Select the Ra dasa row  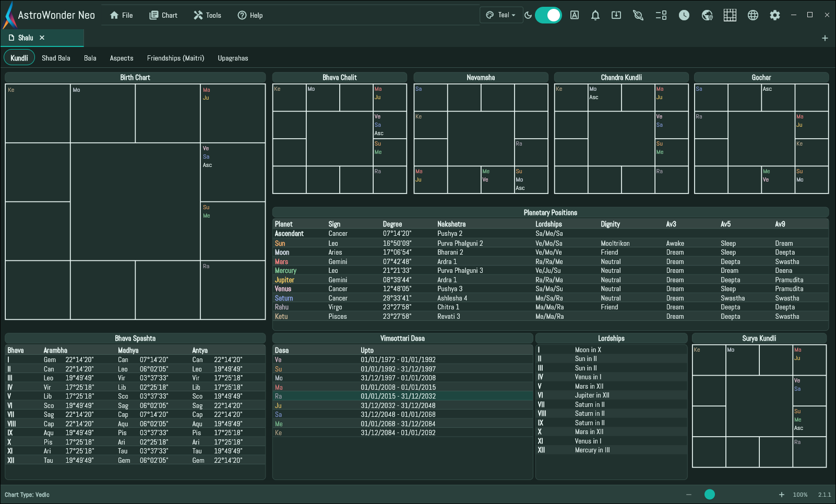402,397
